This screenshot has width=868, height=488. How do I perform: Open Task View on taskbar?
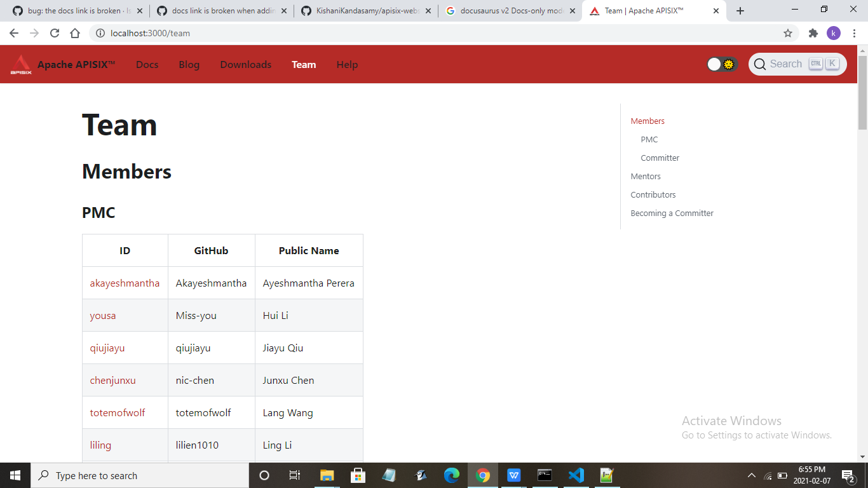295,475
